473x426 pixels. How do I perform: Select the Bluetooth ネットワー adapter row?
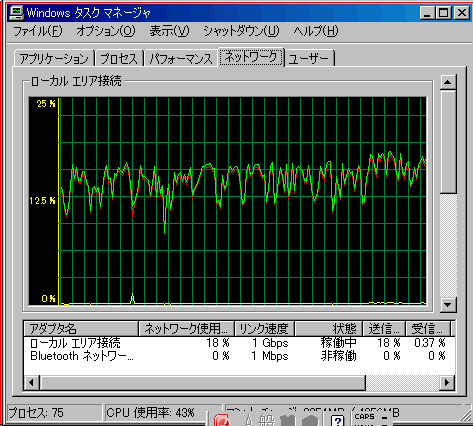(x=238, y=356)
